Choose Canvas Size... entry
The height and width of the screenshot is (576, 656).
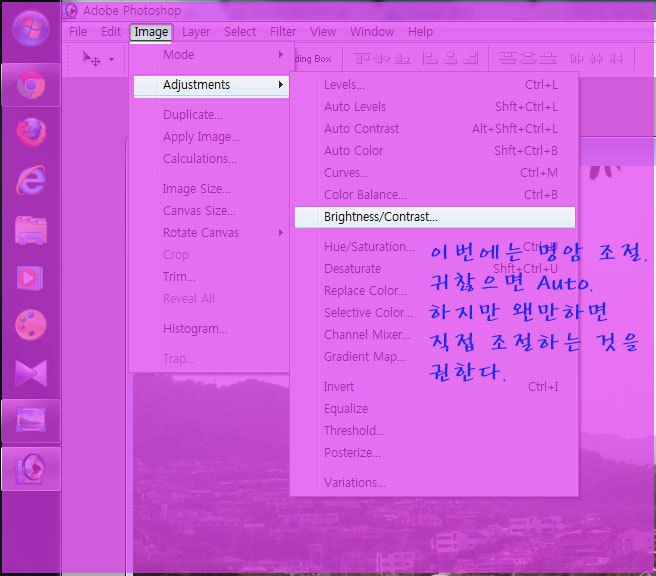pos(200,211)
